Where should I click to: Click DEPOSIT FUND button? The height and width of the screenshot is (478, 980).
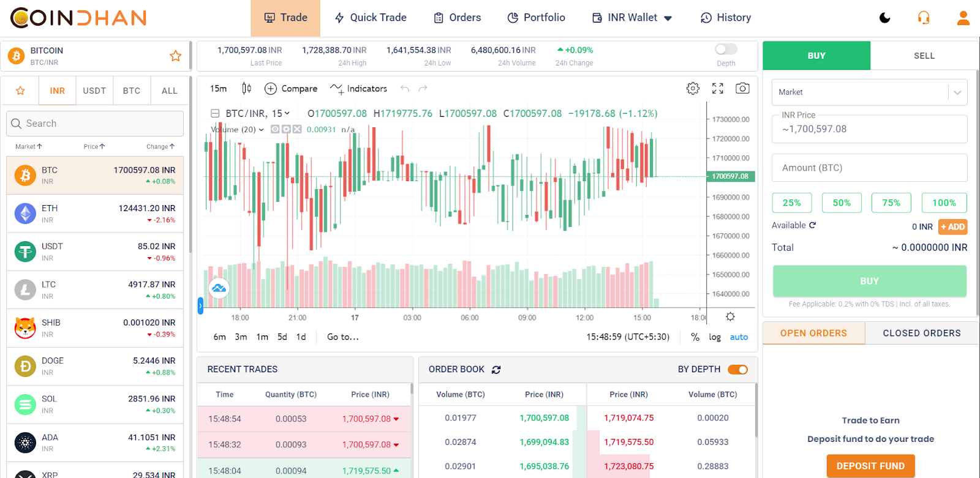pyautogui.click(x=870, y=466)
